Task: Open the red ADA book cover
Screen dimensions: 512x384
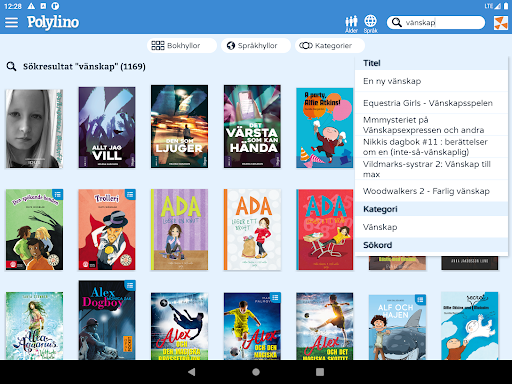Action: click(x=325, y=230)
